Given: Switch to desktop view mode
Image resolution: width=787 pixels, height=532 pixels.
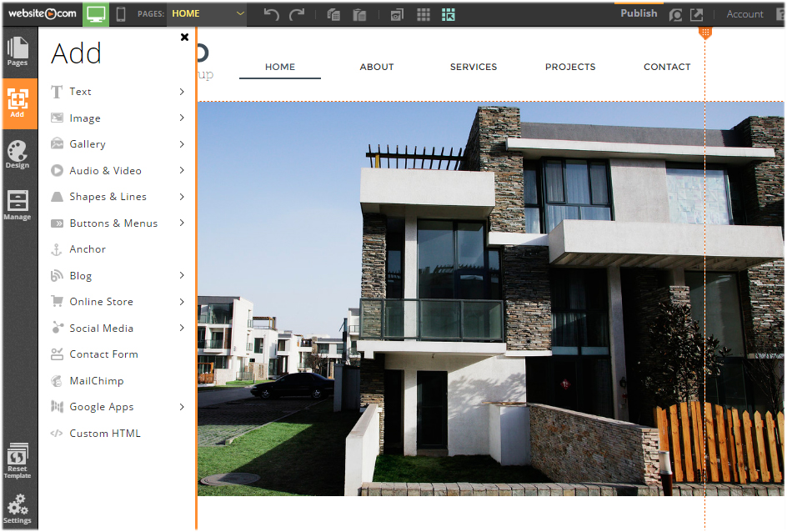Looking at the screenshot, I should [x=94, y=14].
